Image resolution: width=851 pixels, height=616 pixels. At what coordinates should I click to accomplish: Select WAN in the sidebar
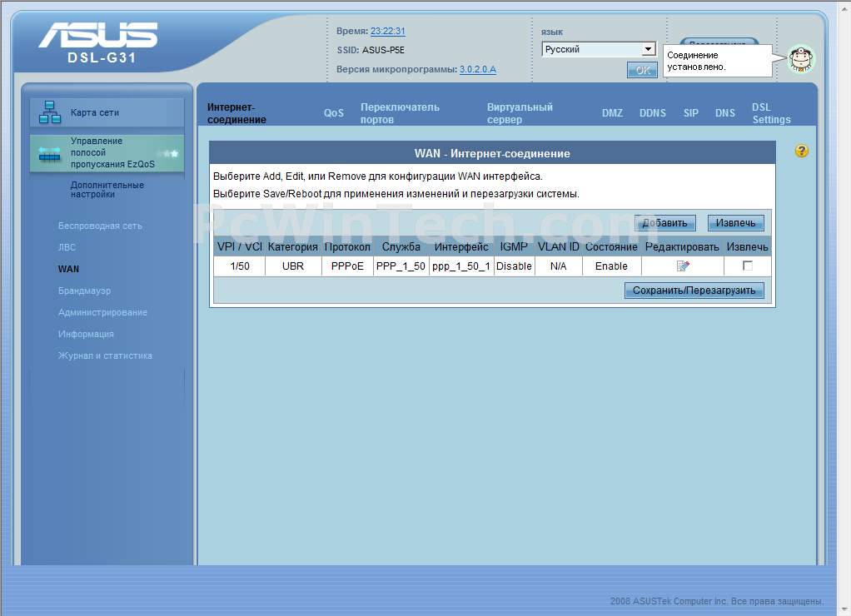pyautogui.click(x=68, y=269)
